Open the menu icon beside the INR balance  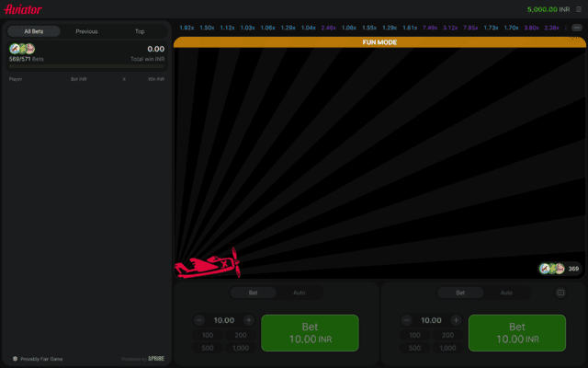pyautogui.click(x=579, y=9)
